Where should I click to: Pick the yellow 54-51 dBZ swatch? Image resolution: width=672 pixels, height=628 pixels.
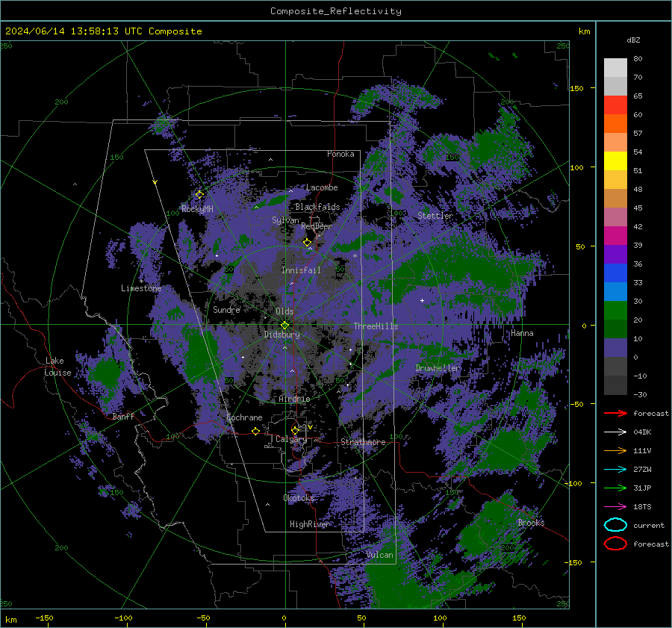(x=615, y=161)
